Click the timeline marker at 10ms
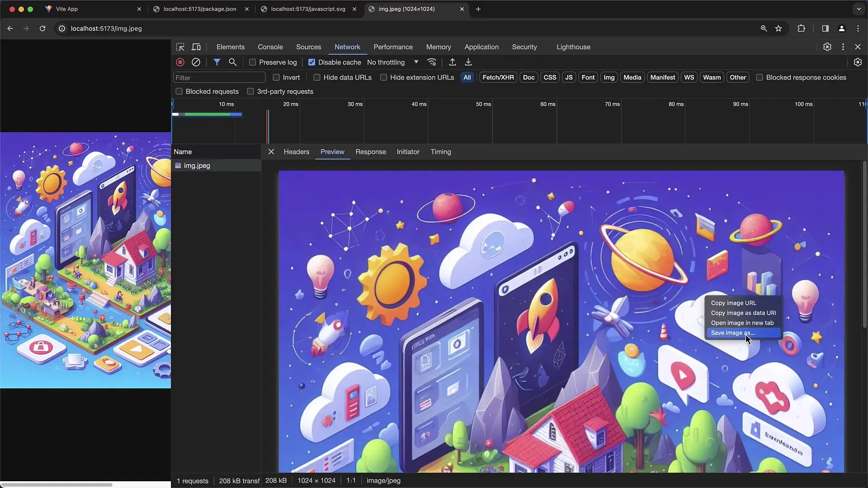Image resolution: width=868 pixels, height=488 pixels. (226, 104)
